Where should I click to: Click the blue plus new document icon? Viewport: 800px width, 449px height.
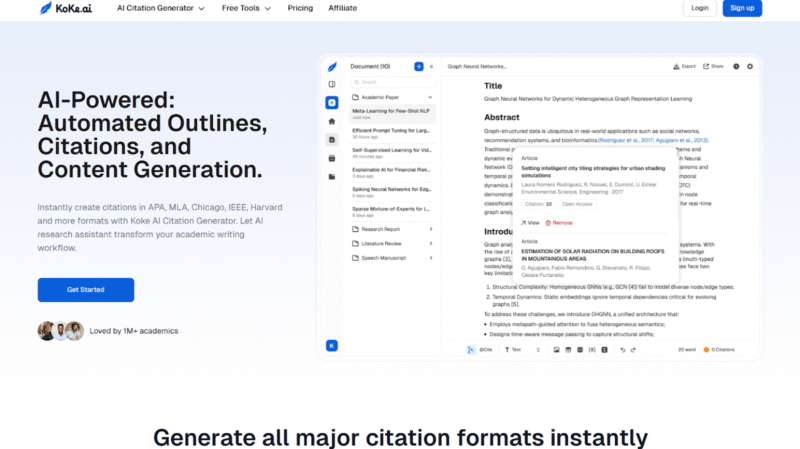click(419, 66)
